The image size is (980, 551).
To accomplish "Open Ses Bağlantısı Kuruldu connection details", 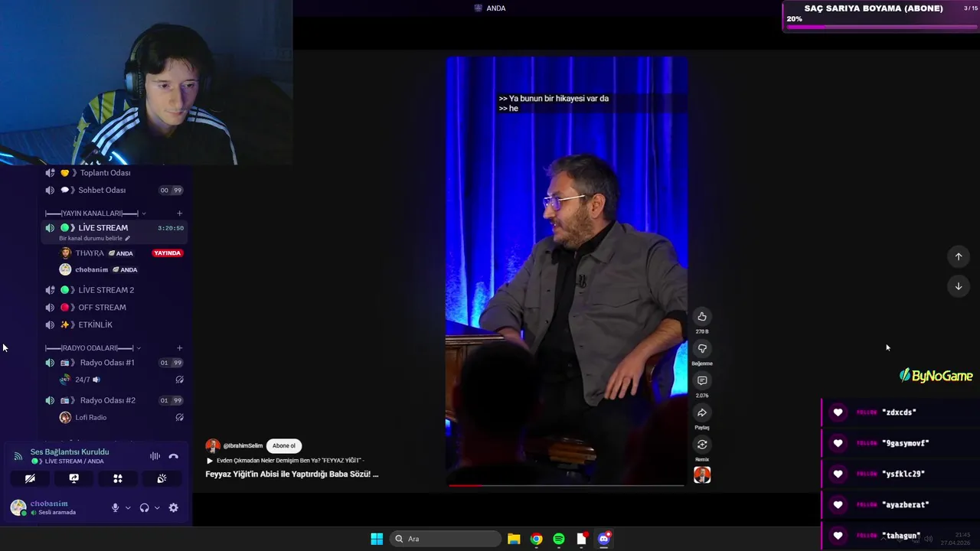I will coord(70,452).
